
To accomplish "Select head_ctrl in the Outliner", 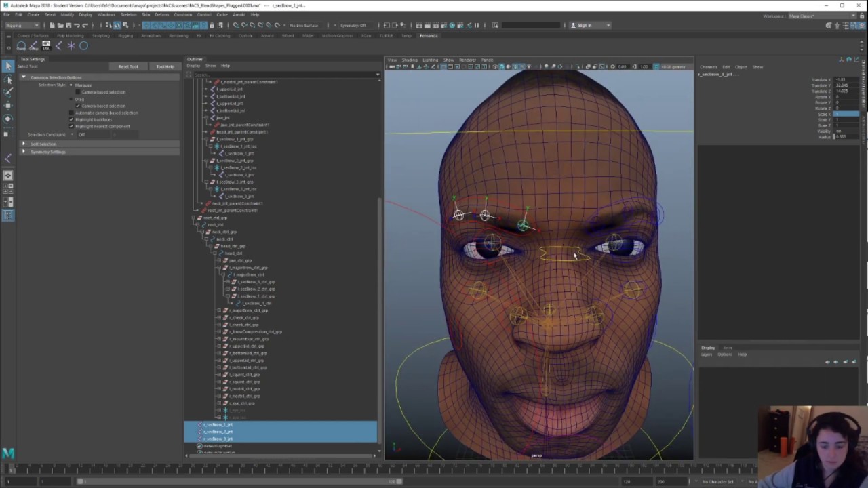I will coord(234,253).
